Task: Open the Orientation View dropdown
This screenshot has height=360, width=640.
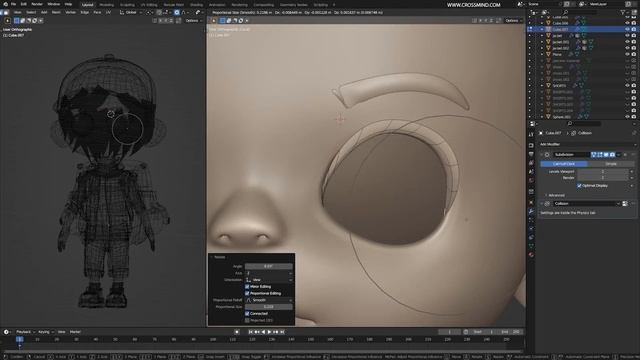Action: (269, 280)
